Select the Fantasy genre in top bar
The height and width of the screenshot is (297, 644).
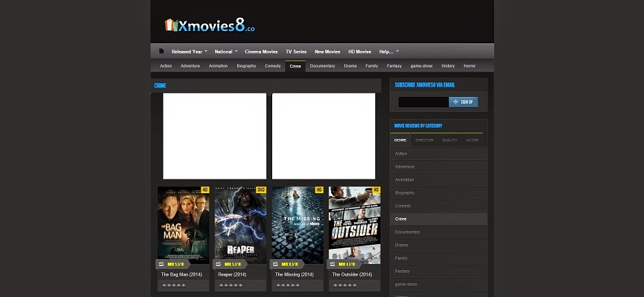pyautogui.click(x=395, y=66)
